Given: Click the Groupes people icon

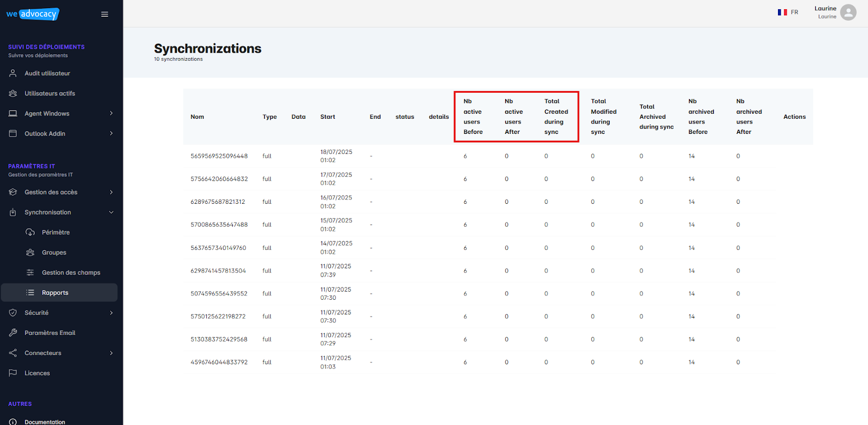Looking at the screenshot, I should pyautogui.click(x=30, y=253).
